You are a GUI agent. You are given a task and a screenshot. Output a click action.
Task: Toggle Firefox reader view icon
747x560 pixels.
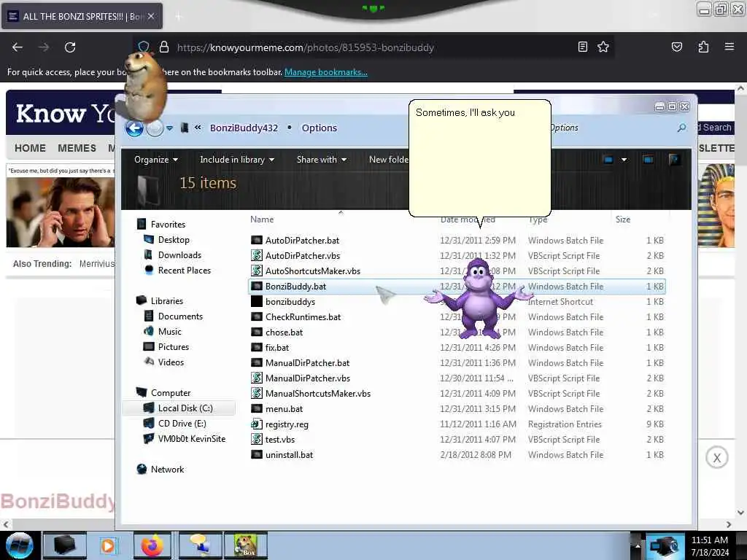(583, 47)
